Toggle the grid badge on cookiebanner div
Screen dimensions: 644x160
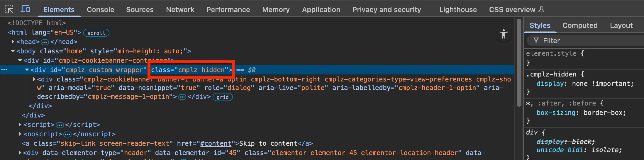coord(223,97)
